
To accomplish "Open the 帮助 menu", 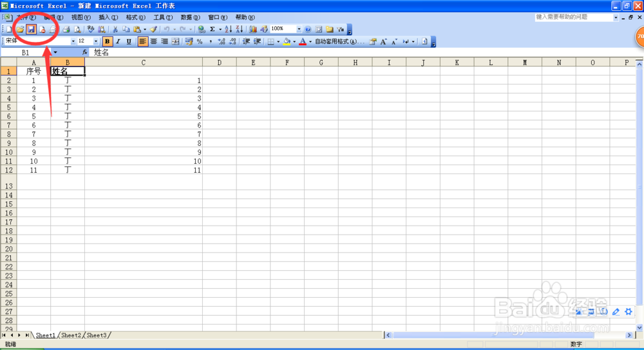I will tap(245, 17).
